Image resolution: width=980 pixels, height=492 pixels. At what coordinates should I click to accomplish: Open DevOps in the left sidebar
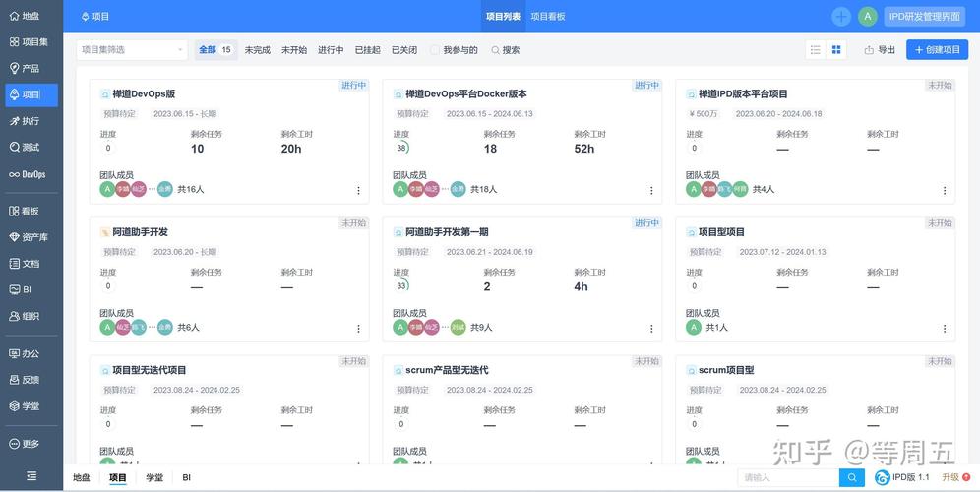click(x=30, y=174)
